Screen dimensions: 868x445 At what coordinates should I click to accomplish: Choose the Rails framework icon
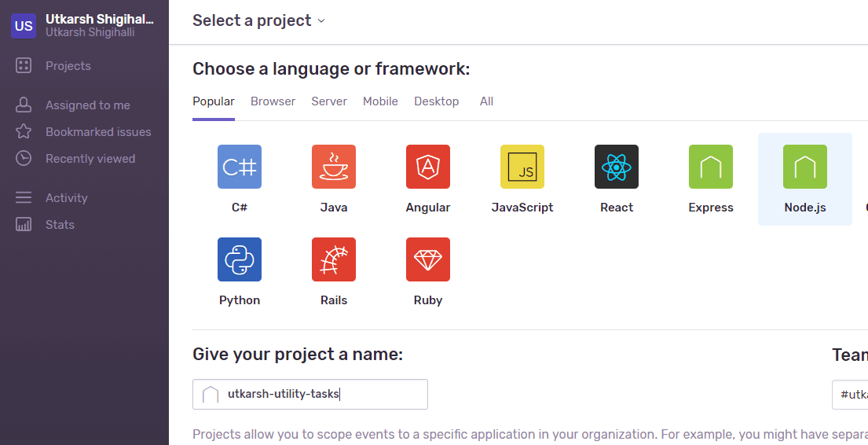[x=333, y=259]
